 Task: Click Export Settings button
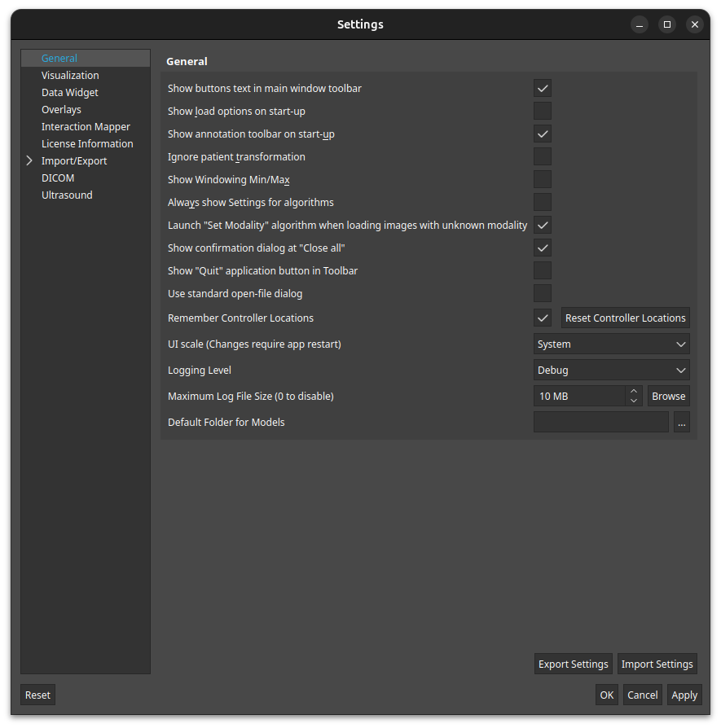[x=574, y=664]
